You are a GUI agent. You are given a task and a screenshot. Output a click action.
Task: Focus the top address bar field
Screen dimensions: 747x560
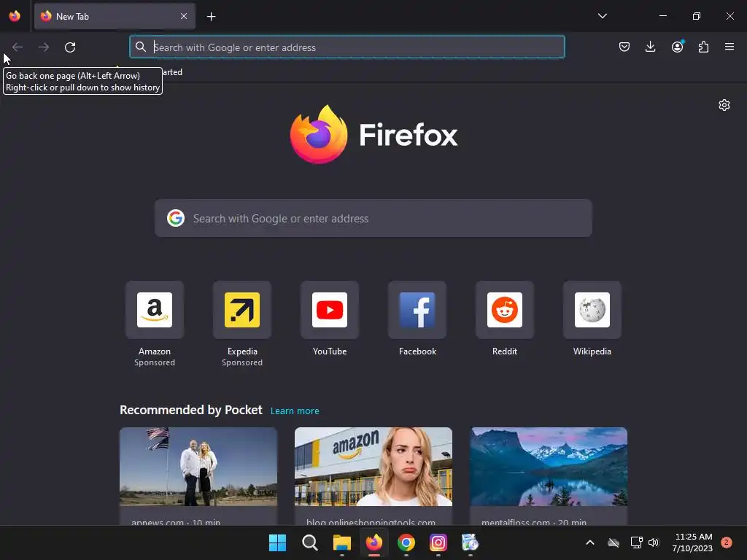point(347,47)
